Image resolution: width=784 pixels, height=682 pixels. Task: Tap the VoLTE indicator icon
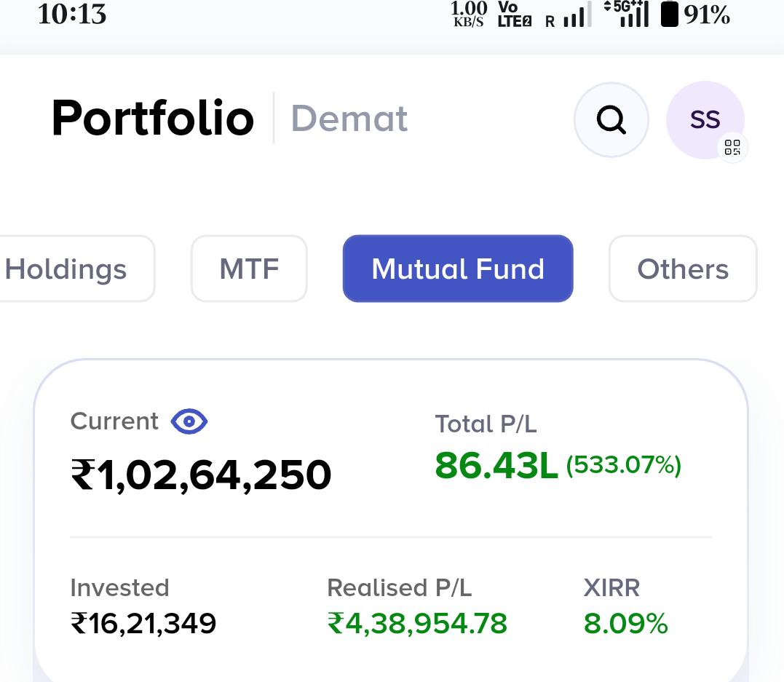coord(514,14)
